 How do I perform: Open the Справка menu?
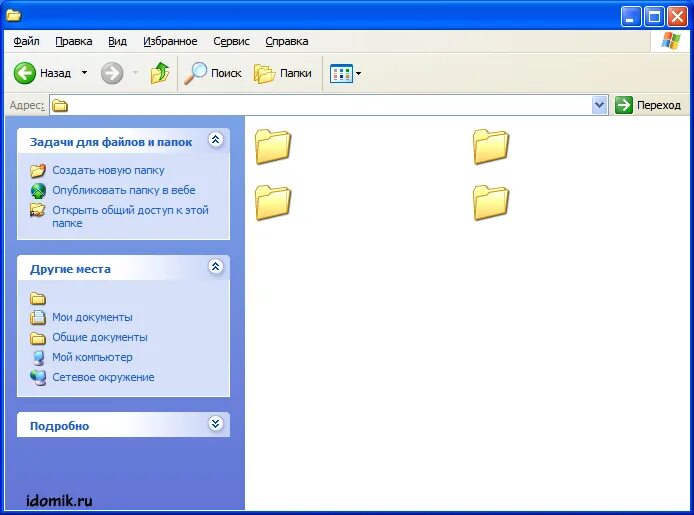point(287,41)
